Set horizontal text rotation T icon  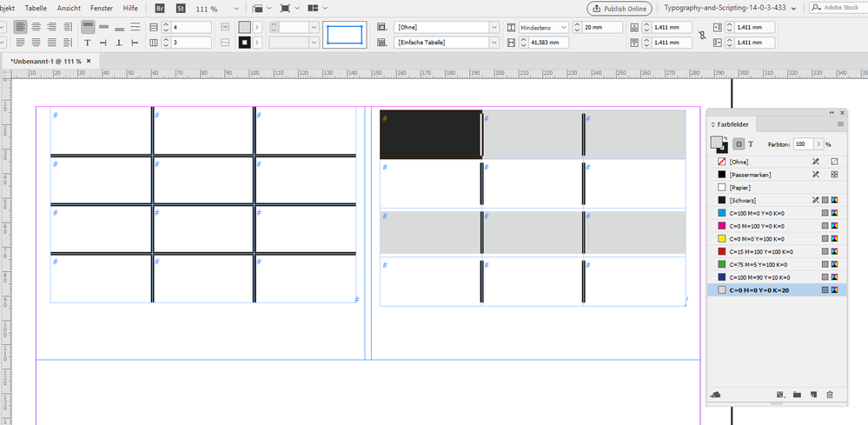pos(88,43)
